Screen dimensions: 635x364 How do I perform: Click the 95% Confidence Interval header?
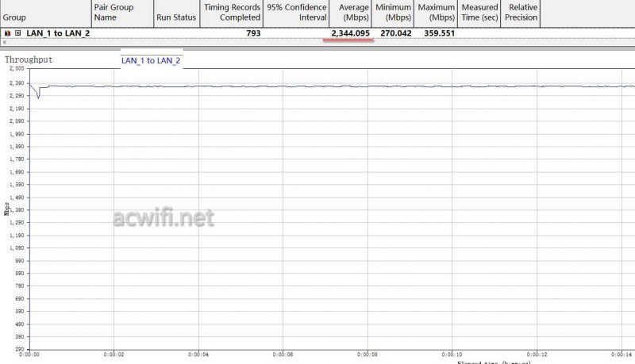pos(296,13)
